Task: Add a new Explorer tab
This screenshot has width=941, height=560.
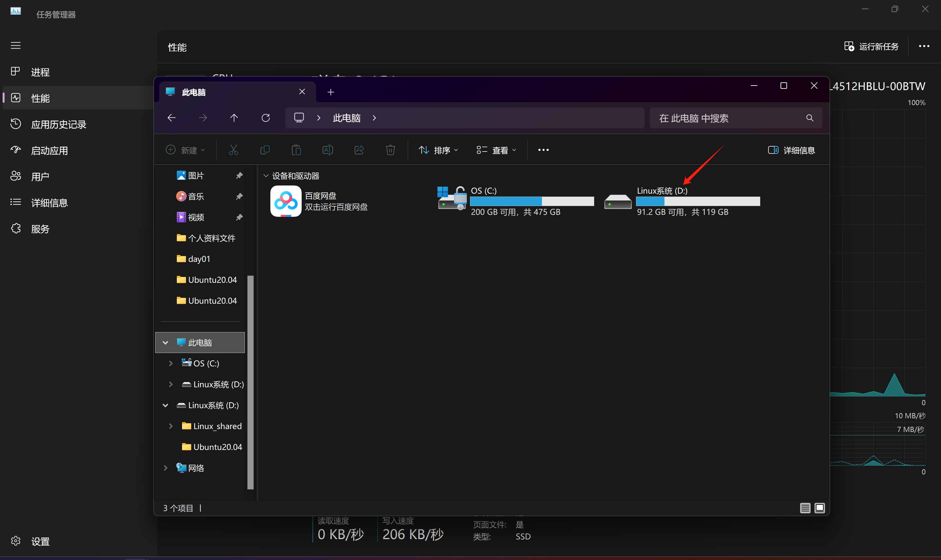Action: (330, 92)
